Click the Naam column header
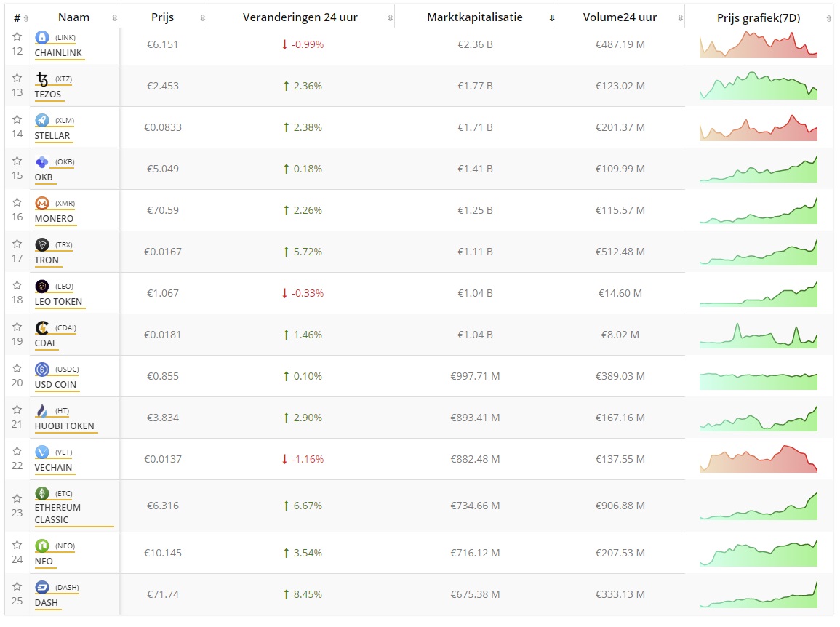 (73, 17)
